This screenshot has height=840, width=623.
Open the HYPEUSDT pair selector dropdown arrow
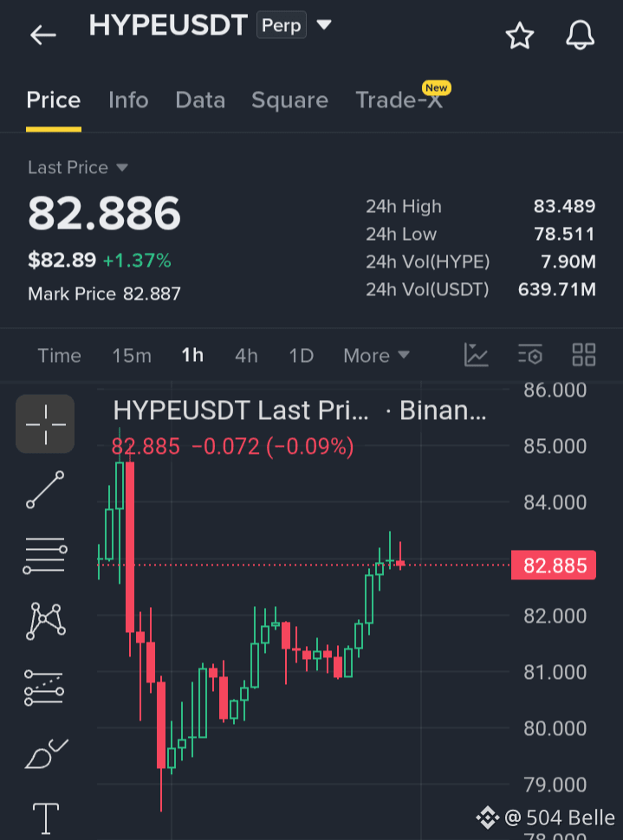click(x=324, y=24)
